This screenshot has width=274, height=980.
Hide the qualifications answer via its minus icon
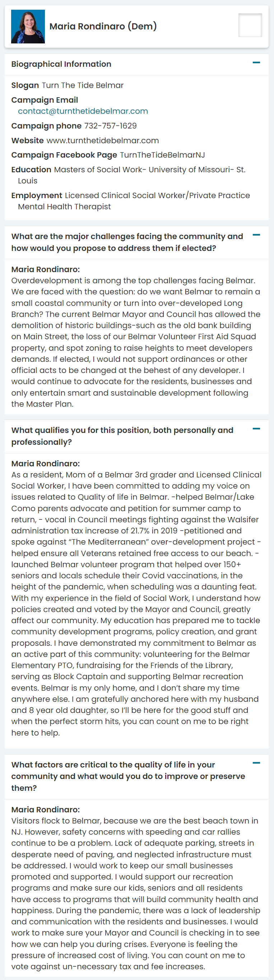coord(256,429)
